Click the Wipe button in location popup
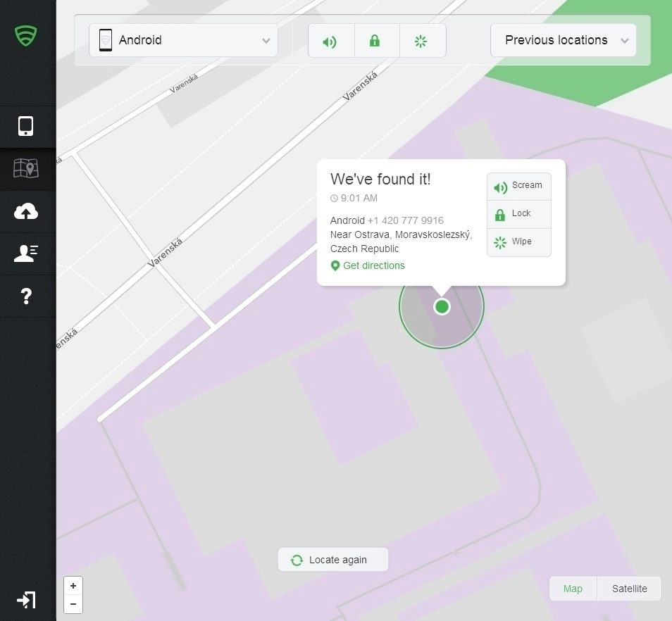Screen dimensions: 672x621 click(x=518, y=242)
